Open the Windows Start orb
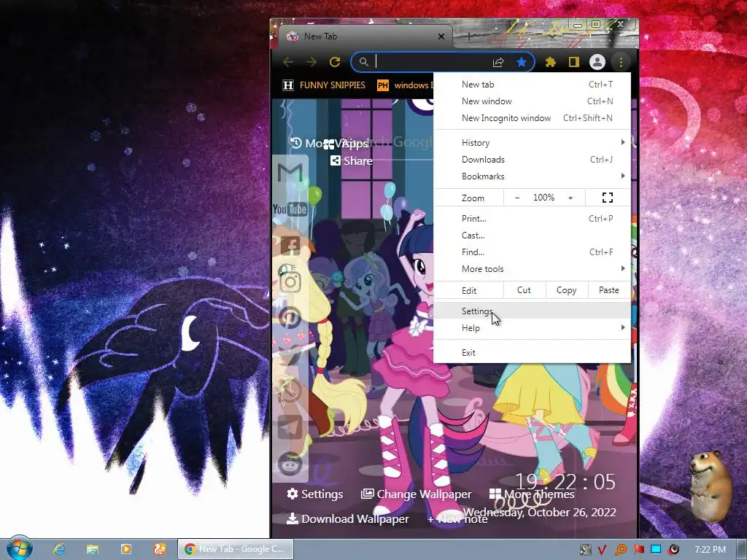This screenshot has width=747, height=560. point(19,548)
